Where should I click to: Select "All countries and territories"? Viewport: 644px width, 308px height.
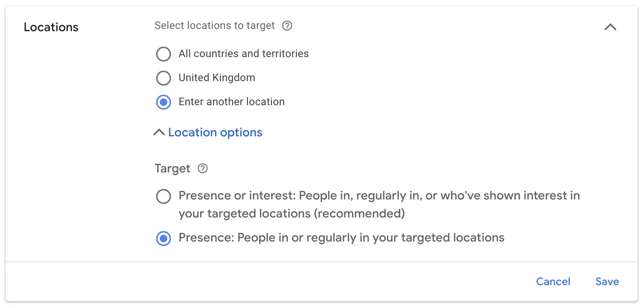coord(163,54)
